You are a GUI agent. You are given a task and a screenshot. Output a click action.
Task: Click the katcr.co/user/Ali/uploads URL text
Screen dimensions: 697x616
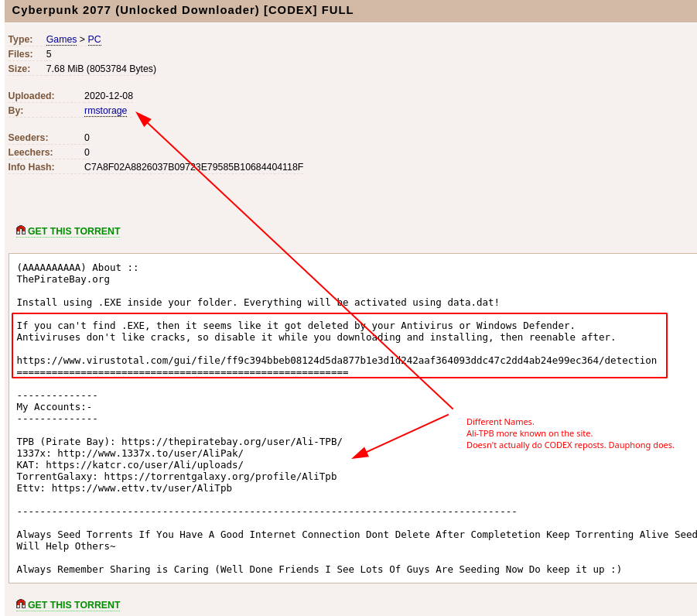click(145, 465)
